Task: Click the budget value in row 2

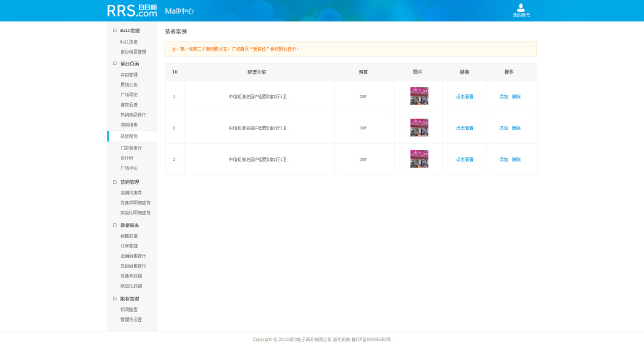Action: point(363,128)
